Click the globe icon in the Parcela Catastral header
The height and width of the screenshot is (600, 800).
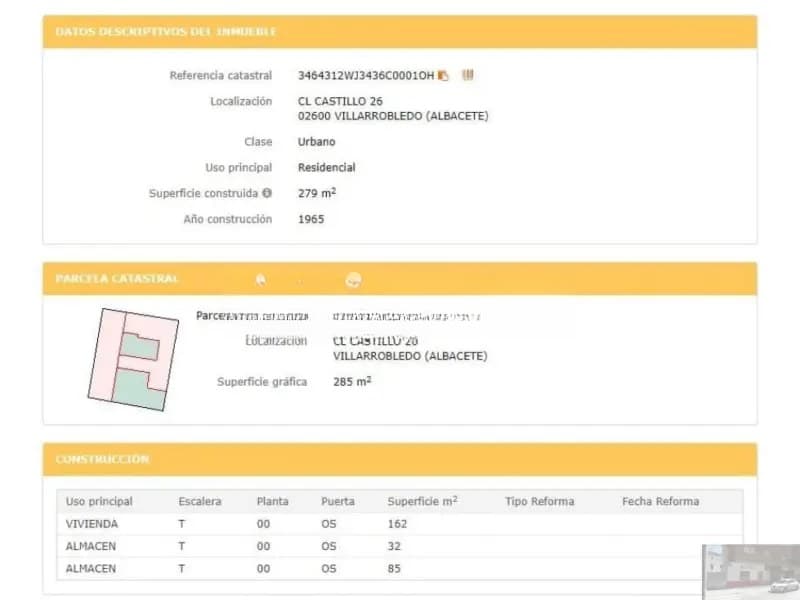353,280
